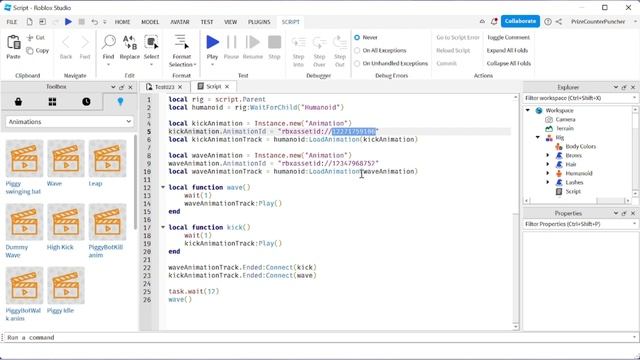Screen dimensions: 640x360
Task: Click the Cut scissors icon
Action: click(30, 38)
